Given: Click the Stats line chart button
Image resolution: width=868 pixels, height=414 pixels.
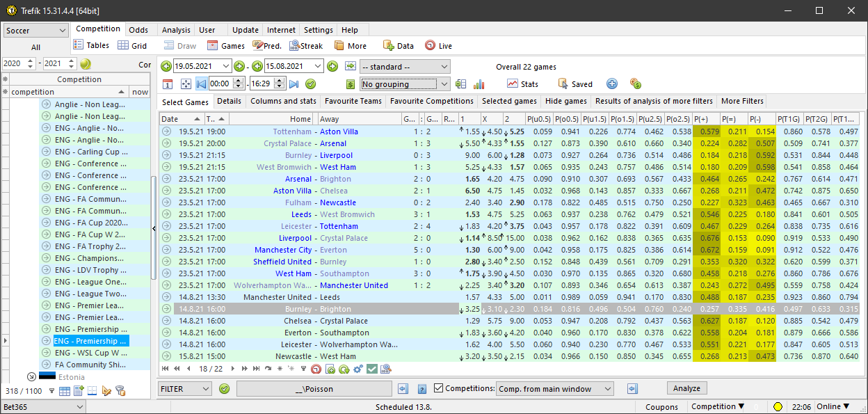Looking at the screenshot, I should [522, 84].
